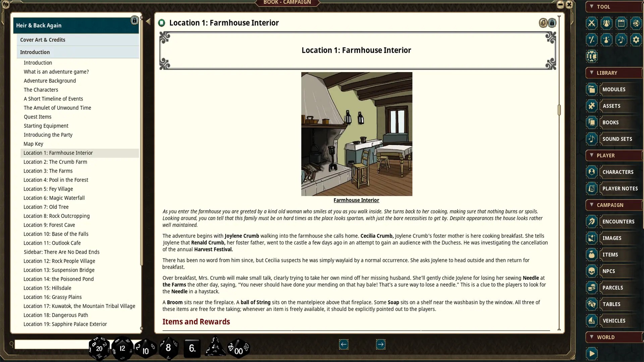Image resolution: width=644 pixels, height=362 pixels.
Task: Toggle the lock on the Heir & Back Again book
Action: [x=135, y=20]
